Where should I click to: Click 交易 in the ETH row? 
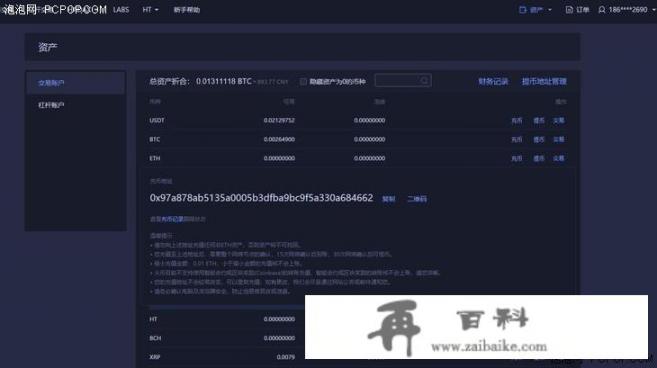[x=559, y=158]
